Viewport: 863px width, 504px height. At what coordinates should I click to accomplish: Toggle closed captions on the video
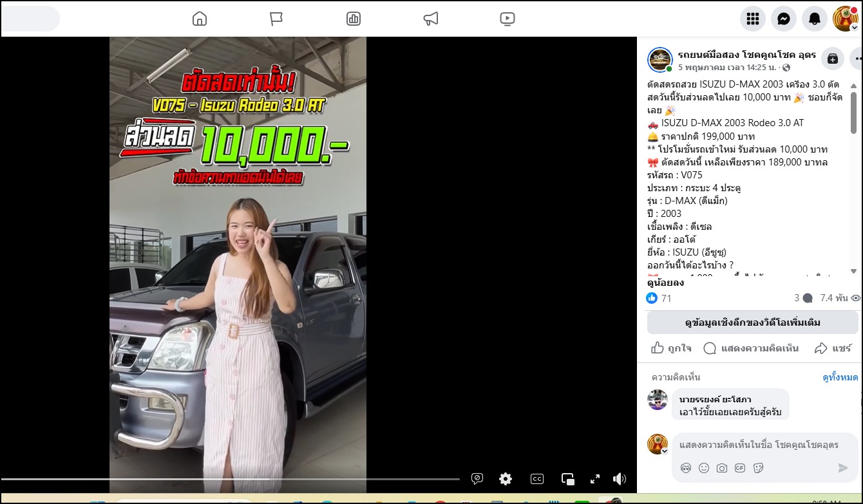(537, 479)
